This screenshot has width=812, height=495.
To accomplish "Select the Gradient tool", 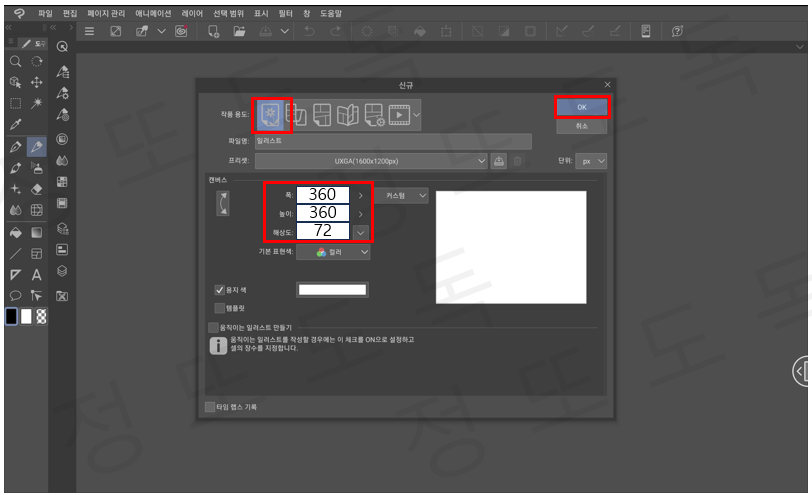I will (37, 232).
